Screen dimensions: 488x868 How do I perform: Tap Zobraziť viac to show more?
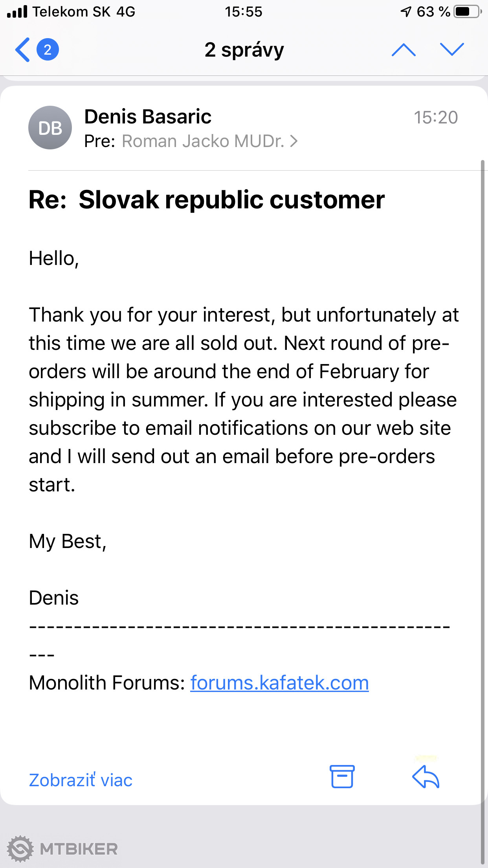pyautogui.click(x=81, y=780)
